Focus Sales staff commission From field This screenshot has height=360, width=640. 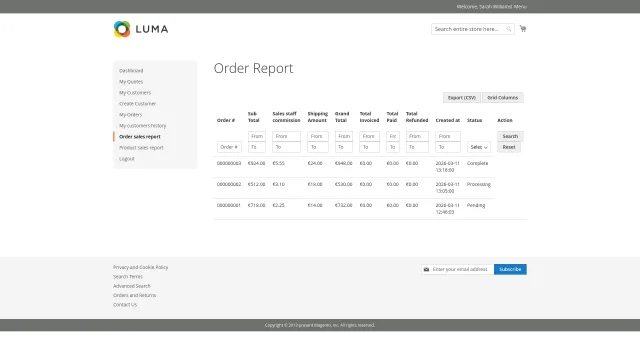click(287, 136)
